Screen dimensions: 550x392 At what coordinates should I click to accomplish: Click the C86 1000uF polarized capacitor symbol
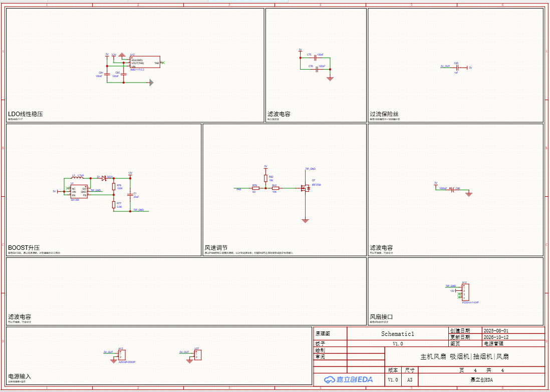452,190
